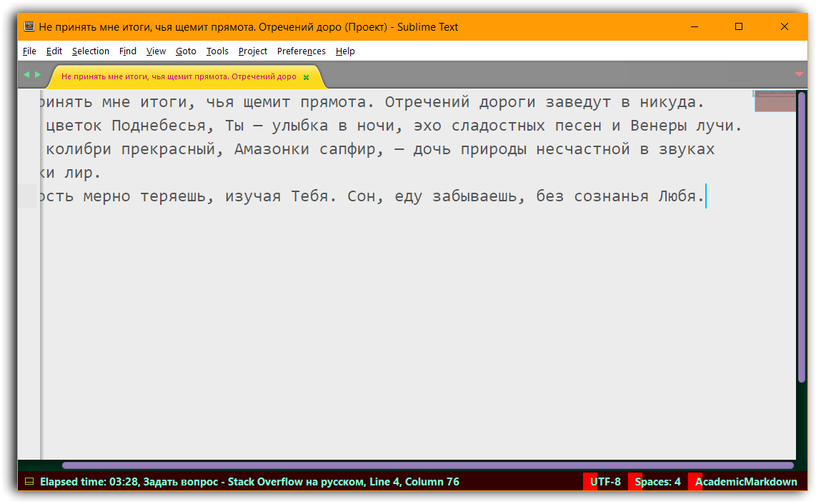The height and width of the screenshot is (504, 821).
Task: Close the Sublime Text window
Action: click(785, 26)
